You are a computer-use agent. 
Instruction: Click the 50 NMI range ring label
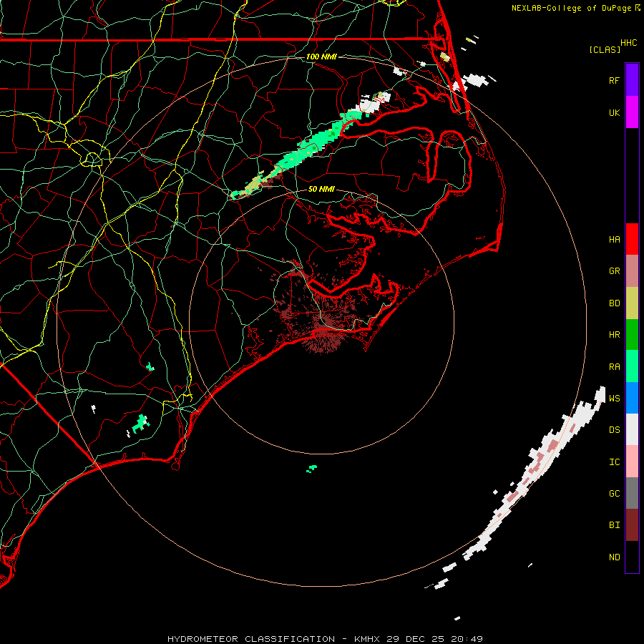(321, 189)
